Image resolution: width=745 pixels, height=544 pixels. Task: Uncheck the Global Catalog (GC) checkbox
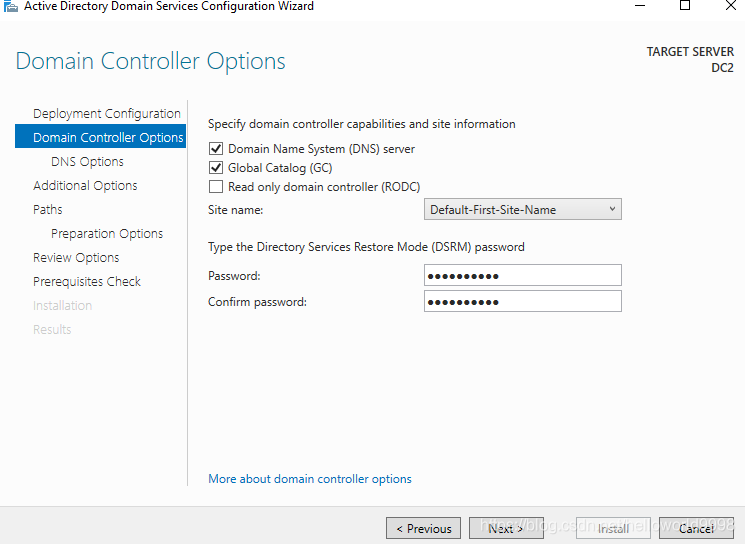click(x=216, y=168)
